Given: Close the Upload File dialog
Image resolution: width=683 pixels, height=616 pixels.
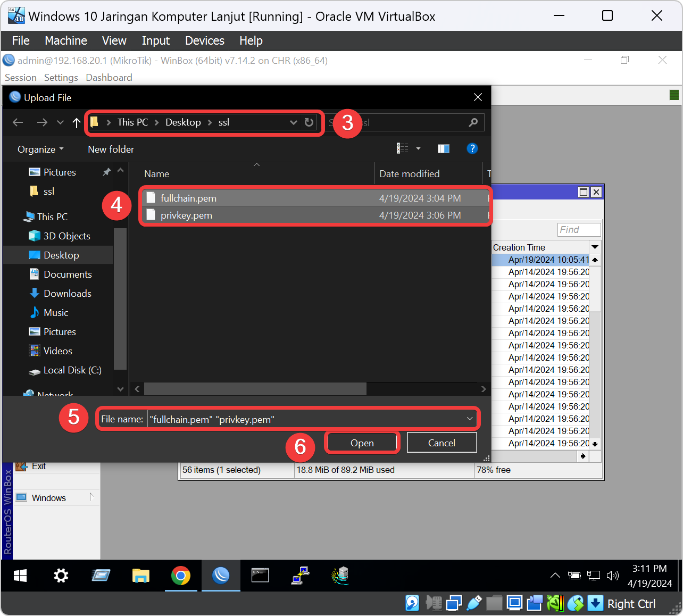Looking at the screenshot, I should point(478,97).
